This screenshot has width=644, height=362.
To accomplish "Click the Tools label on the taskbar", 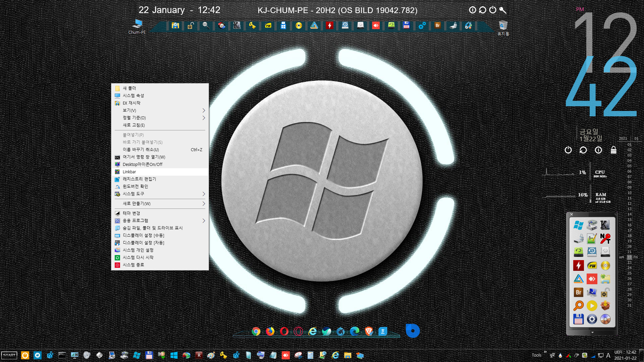I will coord(536,355).
